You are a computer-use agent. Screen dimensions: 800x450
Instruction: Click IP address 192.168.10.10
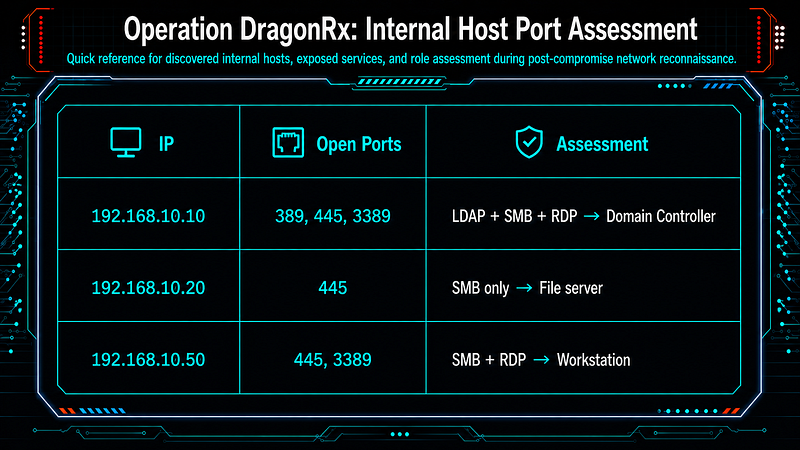point(148,216)
